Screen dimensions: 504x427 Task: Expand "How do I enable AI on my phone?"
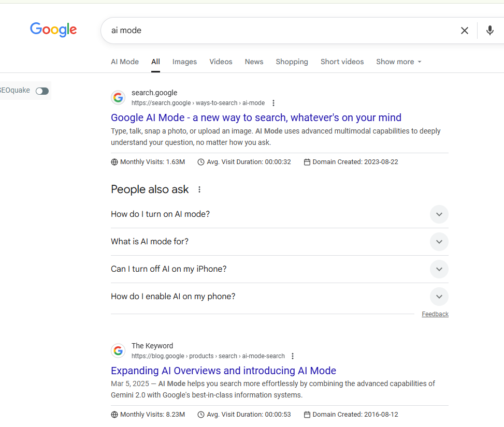(439, 297)
